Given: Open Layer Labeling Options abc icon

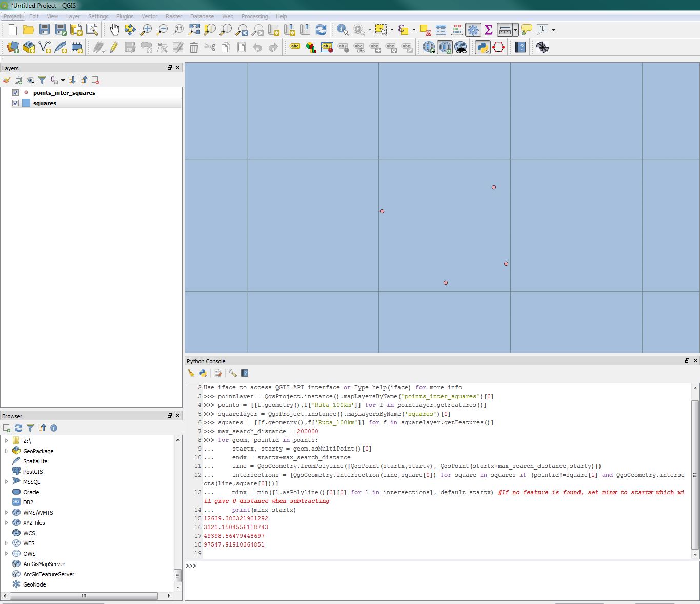Looking at the screenshot, I should (295, 47).
